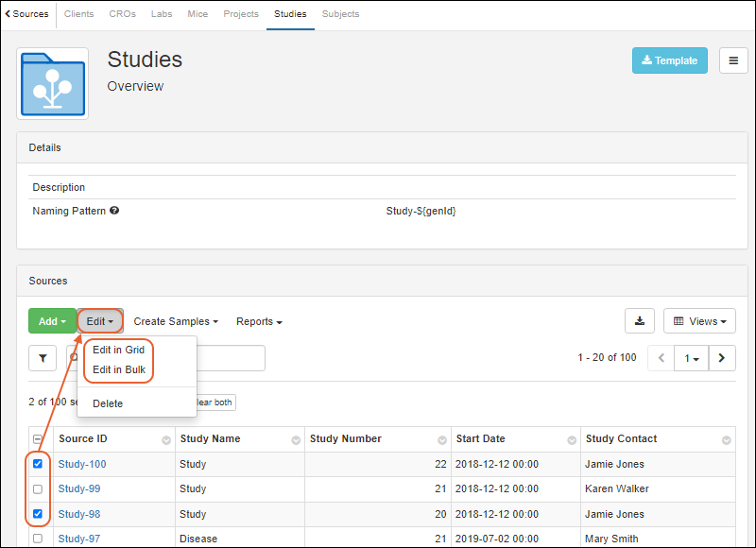Viewport: 756px width, 548px height.
Task: Open the Create Samples dropdown
Action: click(x=176, y=321)
